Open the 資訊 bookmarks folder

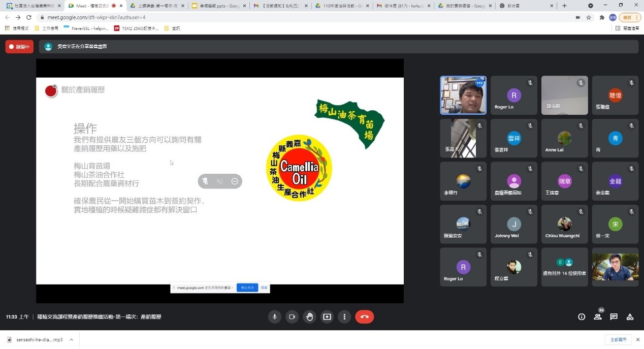(x=173, y=28)
